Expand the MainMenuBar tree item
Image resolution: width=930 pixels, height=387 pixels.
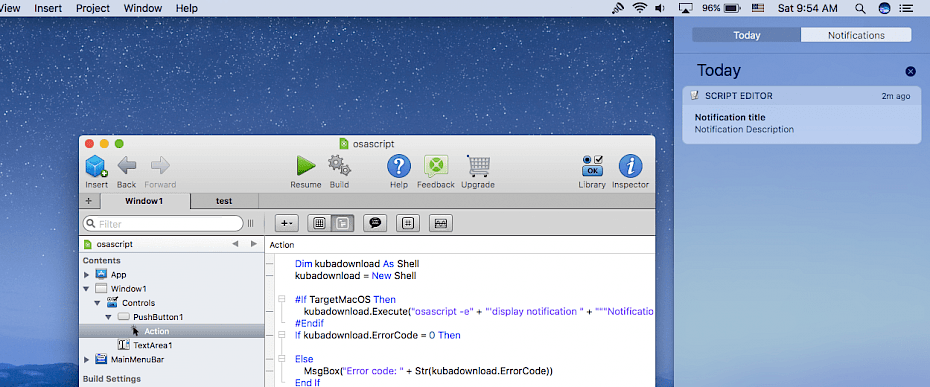[x=87, y=359]
